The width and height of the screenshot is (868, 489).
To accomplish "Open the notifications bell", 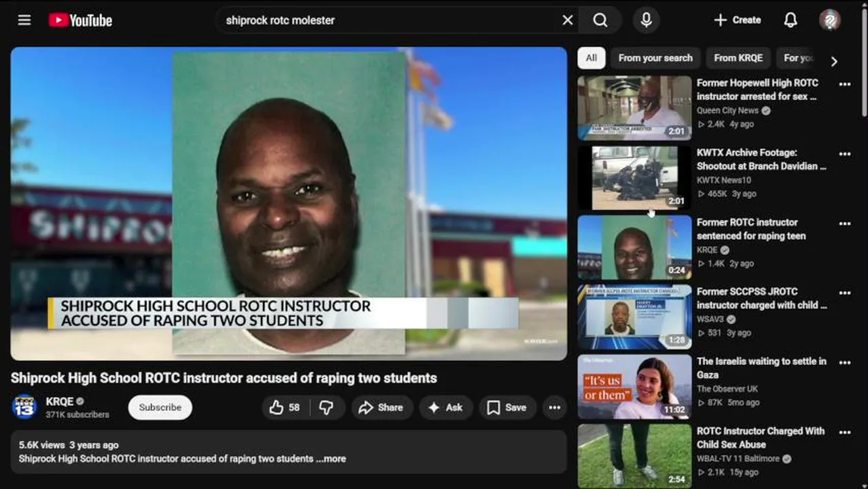I will coord(791,20).
